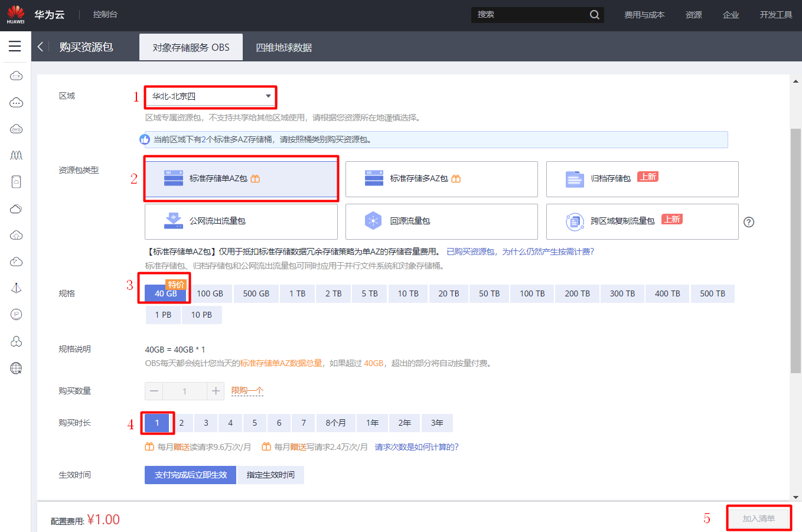Open the pyramid-shaped sidebar icon

point(16,288)
